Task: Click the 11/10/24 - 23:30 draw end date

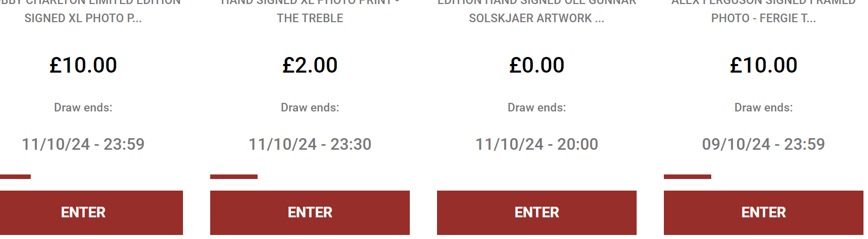Action: point(310,144)
